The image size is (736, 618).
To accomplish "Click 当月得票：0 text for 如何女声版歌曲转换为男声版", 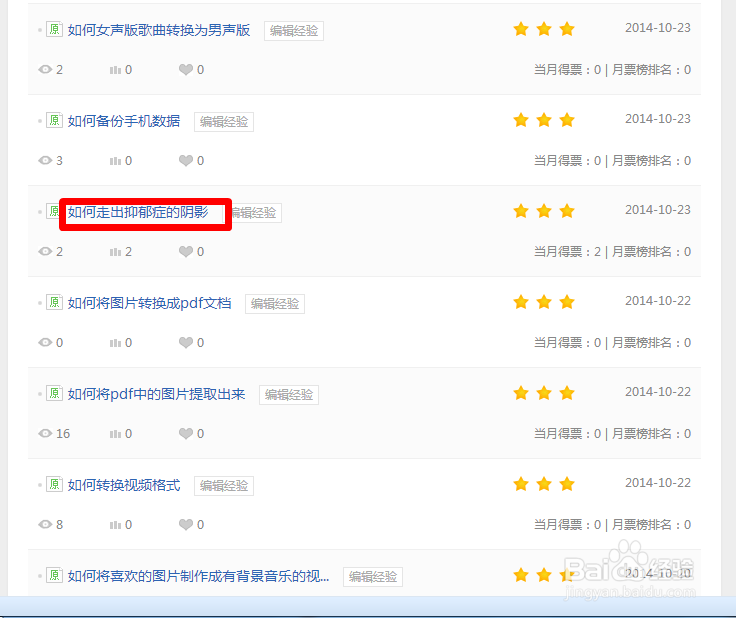I will 567,70.
